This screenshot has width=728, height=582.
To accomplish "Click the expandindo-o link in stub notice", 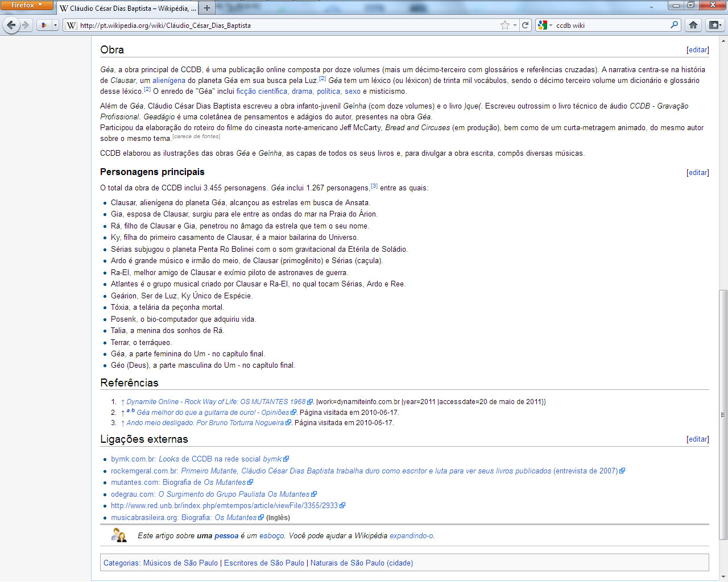I will (411, 536).
